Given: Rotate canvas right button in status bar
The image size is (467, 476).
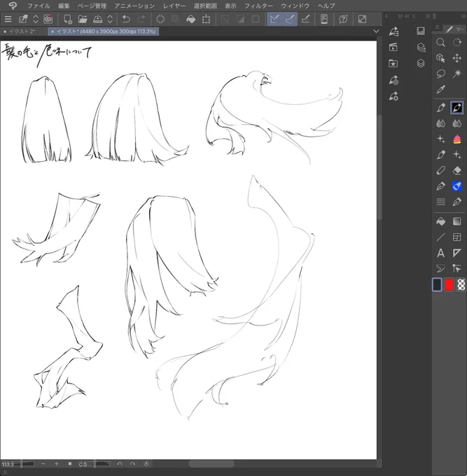Looking at the screenshot, I should (133, 464).
